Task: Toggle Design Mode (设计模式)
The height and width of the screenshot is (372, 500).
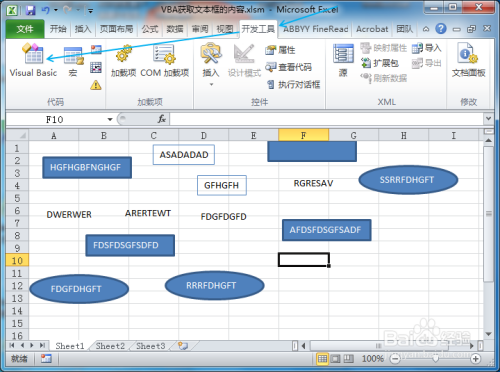Action: (244, 61)
